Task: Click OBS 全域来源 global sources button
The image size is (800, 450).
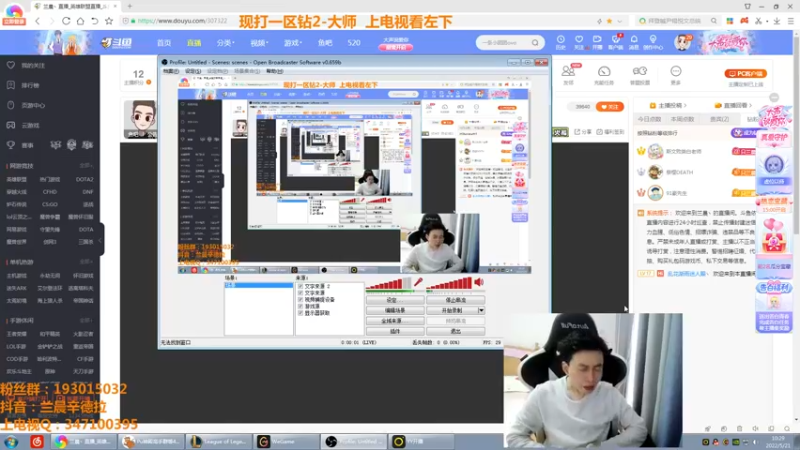Action: click(395, 321)
